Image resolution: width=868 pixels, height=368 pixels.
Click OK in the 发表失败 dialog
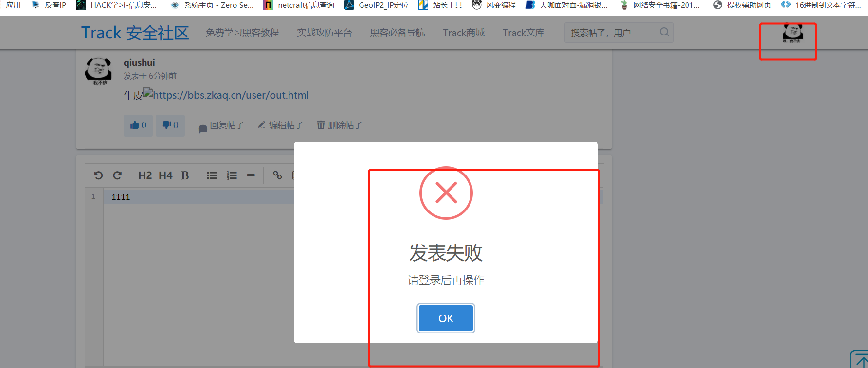[x=446, y=318]
